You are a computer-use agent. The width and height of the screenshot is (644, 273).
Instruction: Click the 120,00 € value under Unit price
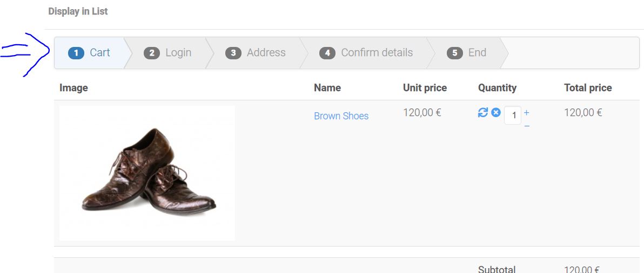click(422, 113)
